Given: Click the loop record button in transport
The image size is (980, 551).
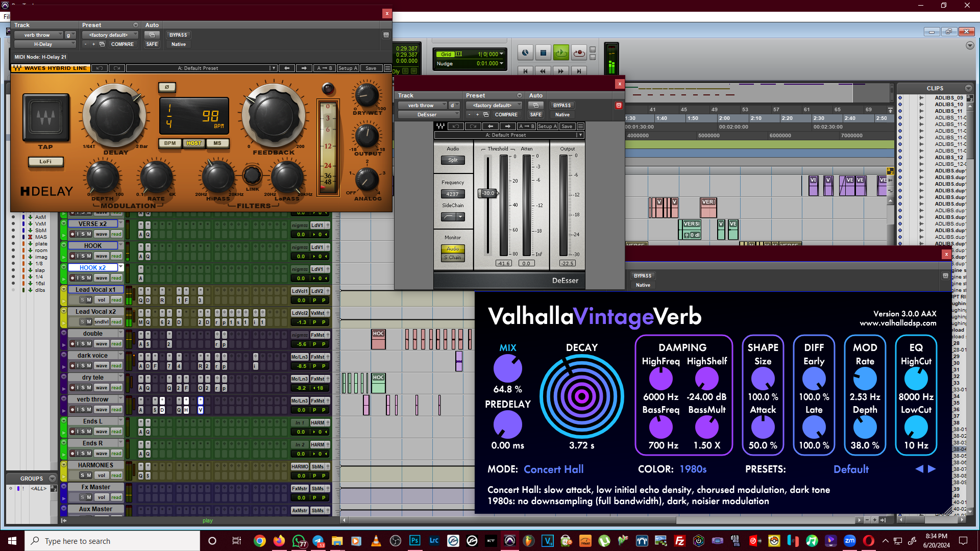Looking at the screenshot, I should (579, 53).
